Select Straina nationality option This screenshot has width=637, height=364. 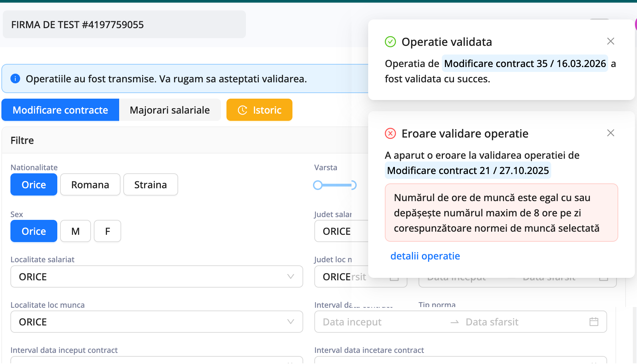point(150,184)
